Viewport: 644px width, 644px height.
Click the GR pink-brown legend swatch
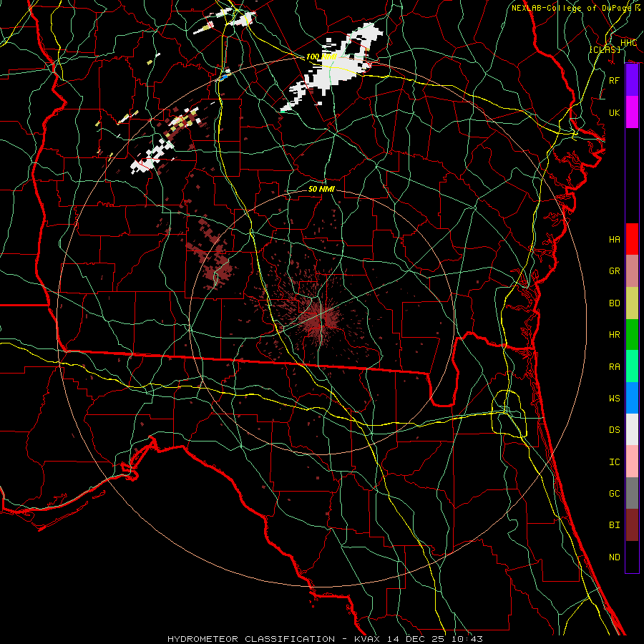point(632,271)
